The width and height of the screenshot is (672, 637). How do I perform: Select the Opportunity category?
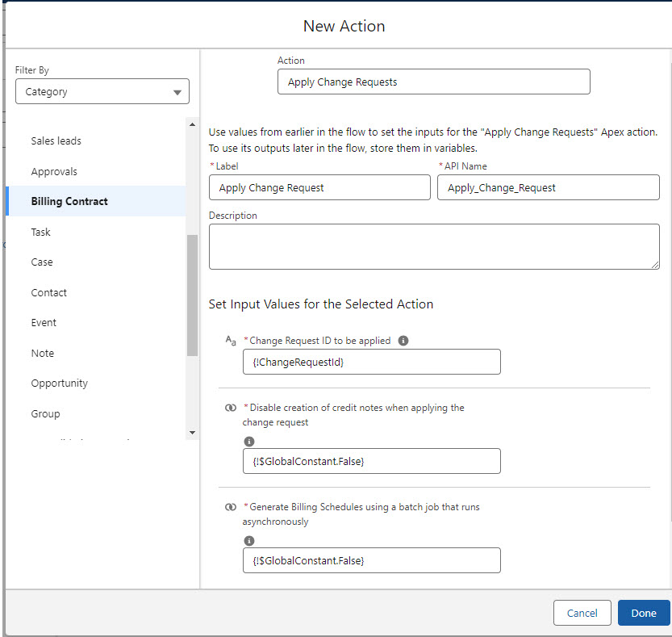60,383
